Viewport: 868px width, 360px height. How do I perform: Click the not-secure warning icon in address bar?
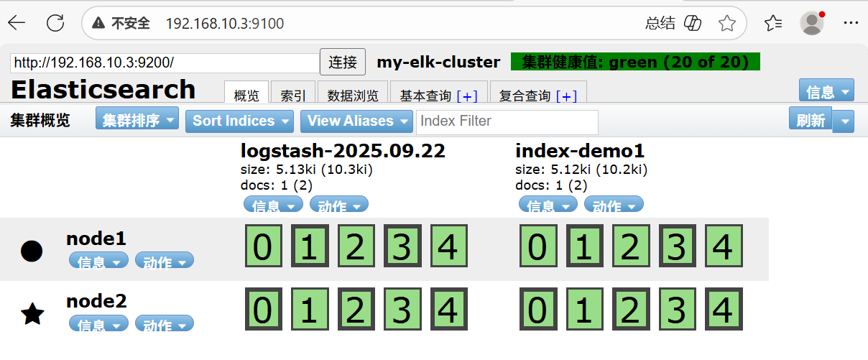[x=98, y=24]
